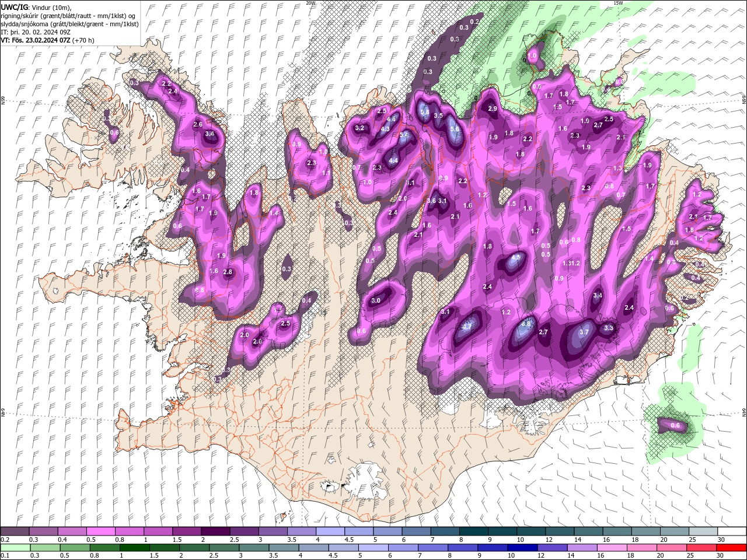This screenshot has height=560, width=747.
Task: Click the "3.3" snowfall value on the map
Action: [x=609, y=328]
